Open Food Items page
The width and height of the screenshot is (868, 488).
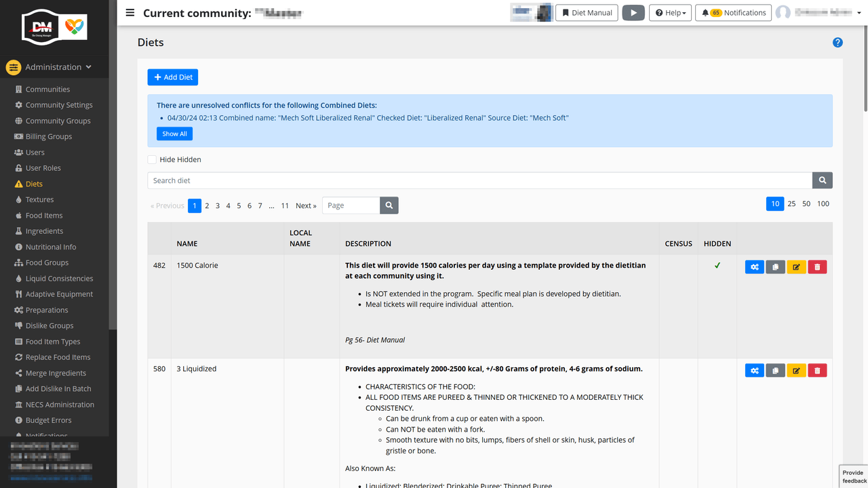coord(43,216)
